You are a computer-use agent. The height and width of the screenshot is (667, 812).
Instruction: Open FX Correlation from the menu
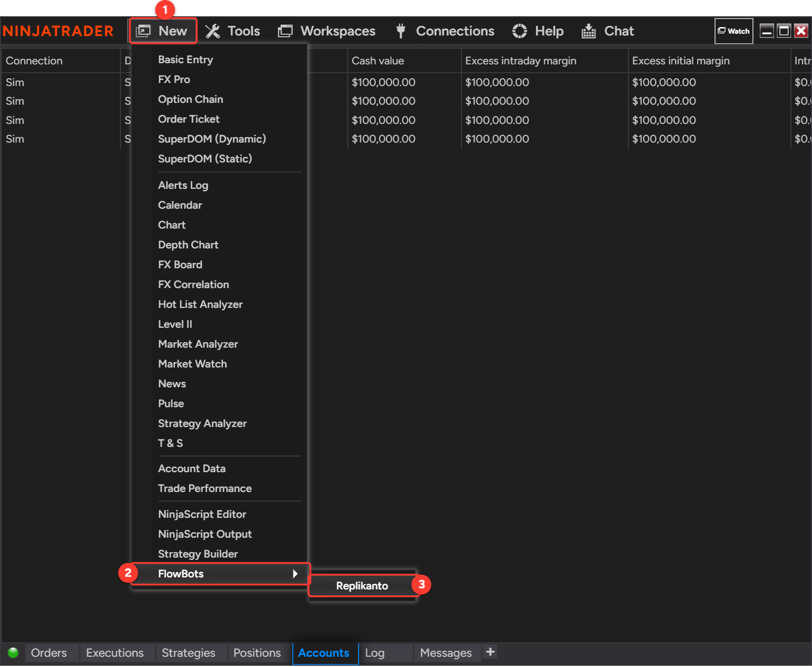tap(193, 284)
